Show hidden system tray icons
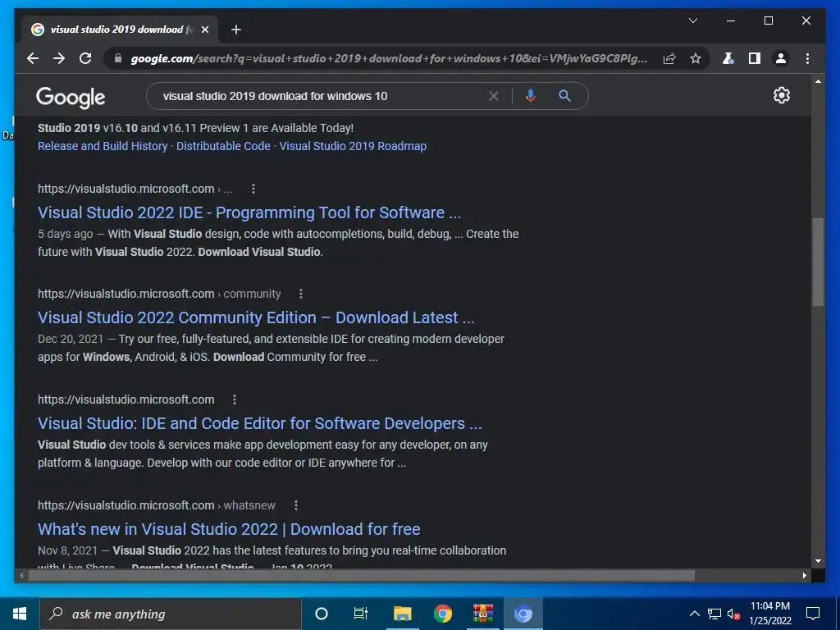Viewport: 840px width, 630px height. pyautogui.click(x=694, y=614)
